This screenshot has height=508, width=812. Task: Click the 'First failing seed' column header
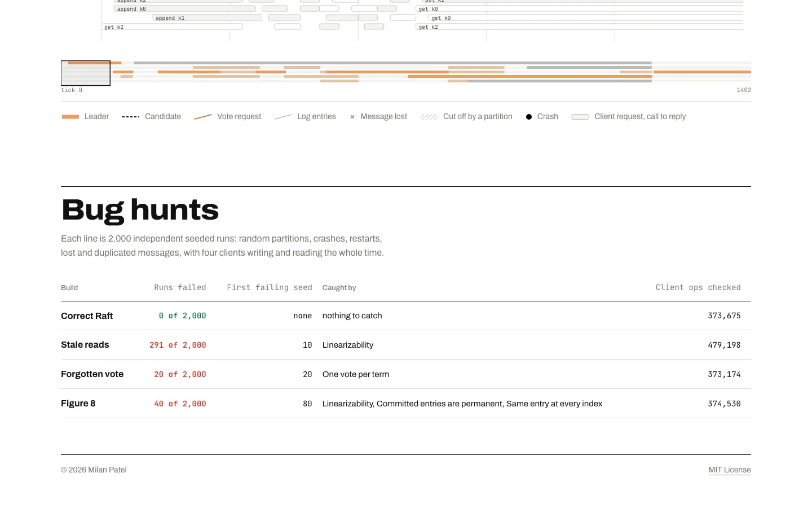(270, 287)
